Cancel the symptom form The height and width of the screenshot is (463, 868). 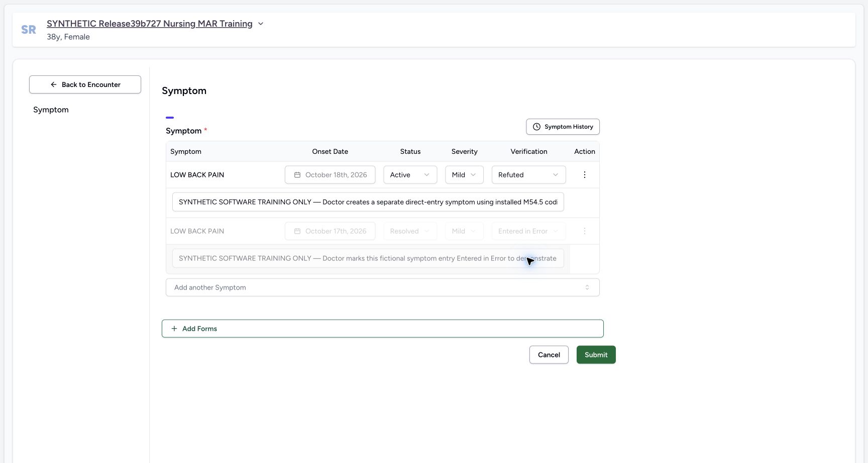pyautogui.click(x=549, y=355)
